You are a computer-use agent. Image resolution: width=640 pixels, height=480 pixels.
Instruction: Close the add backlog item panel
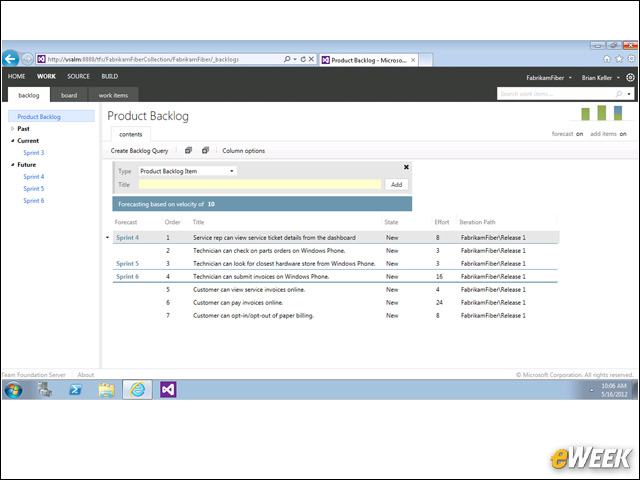pos(406,167)
